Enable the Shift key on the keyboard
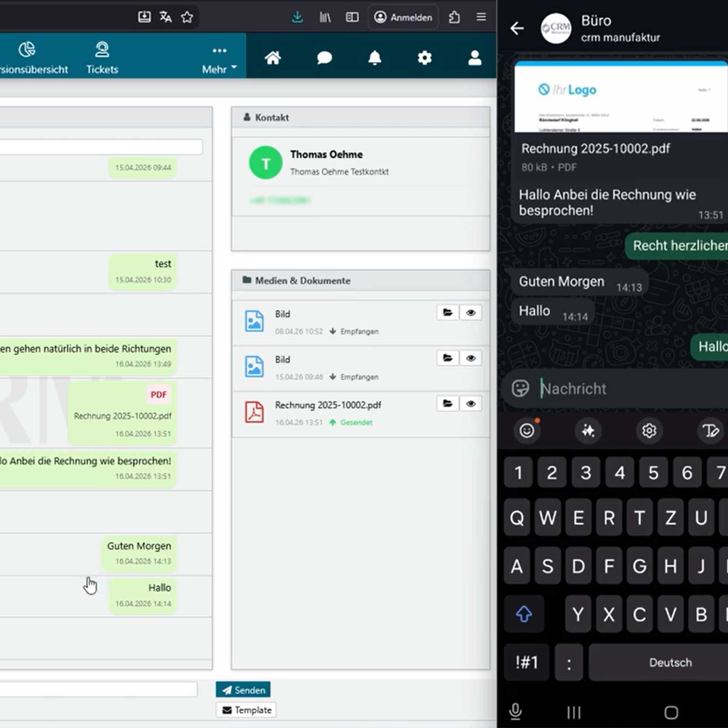Viewport: 728px width, 728px height. coord(524,614)
